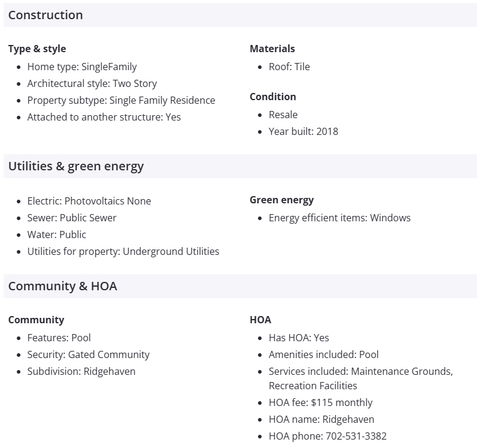Click Energy efficient items: Windows entry
483x448 pixels.
coord(340,218)
